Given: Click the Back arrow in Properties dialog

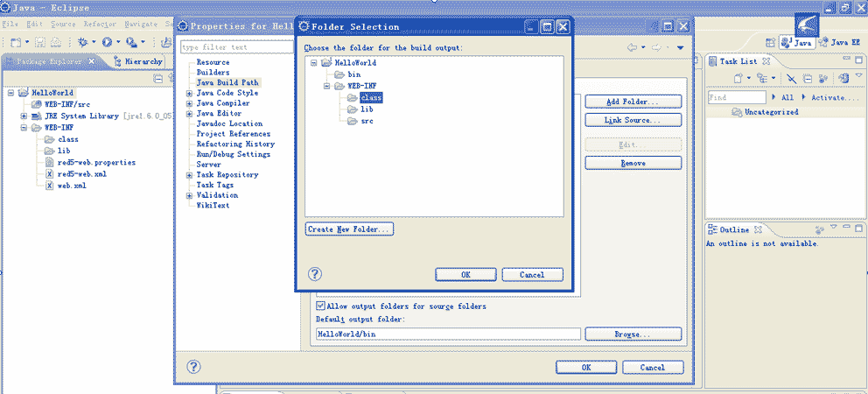Looking at the screenshot, I should tap(632, 47).
